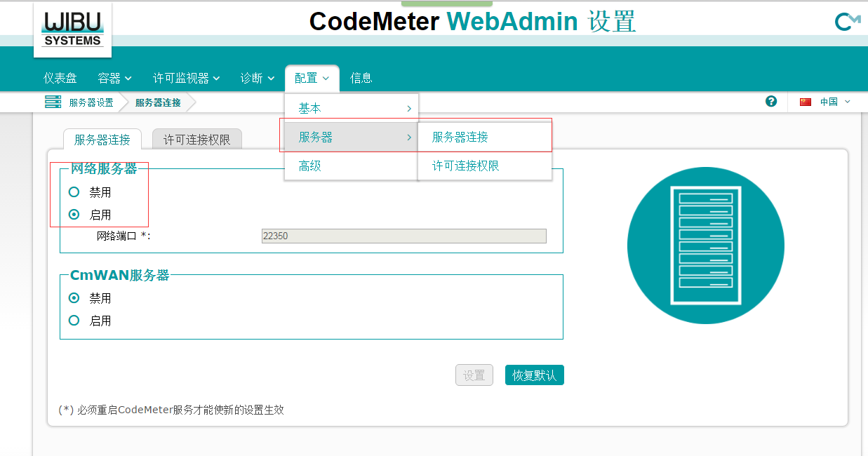This screenshot has height=456, width=868.
Task: Click the CodeMeter Cm logo icon
Action: pos(847,22)
